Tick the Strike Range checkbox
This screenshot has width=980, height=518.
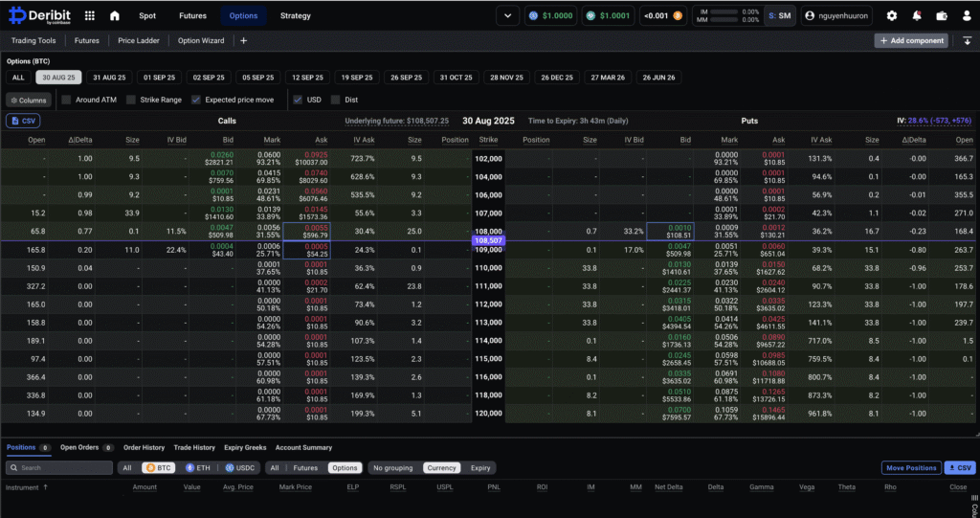pos(131,100)
